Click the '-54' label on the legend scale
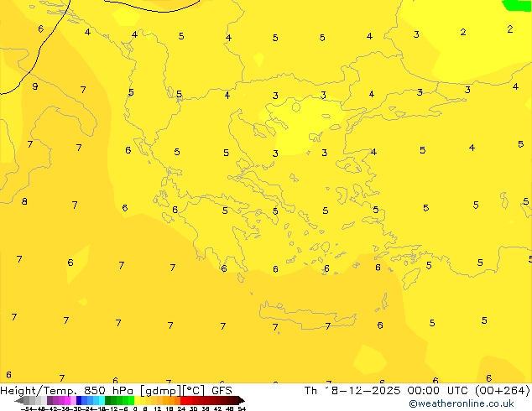The image size is (532, 411). click(27, 408)
